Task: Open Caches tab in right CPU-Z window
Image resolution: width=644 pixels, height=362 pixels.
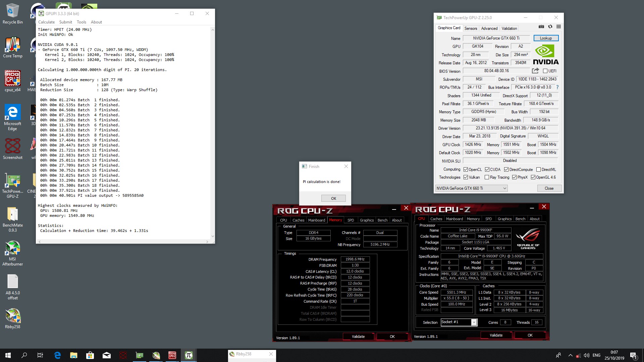Action: (x=436, y=219)
